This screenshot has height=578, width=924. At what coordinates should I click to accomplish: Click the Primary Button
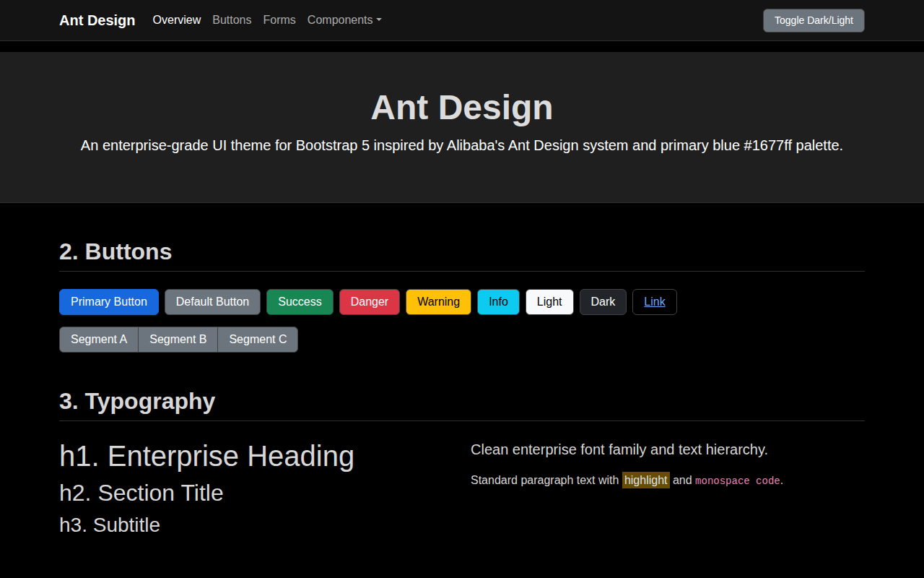(109, 302)
